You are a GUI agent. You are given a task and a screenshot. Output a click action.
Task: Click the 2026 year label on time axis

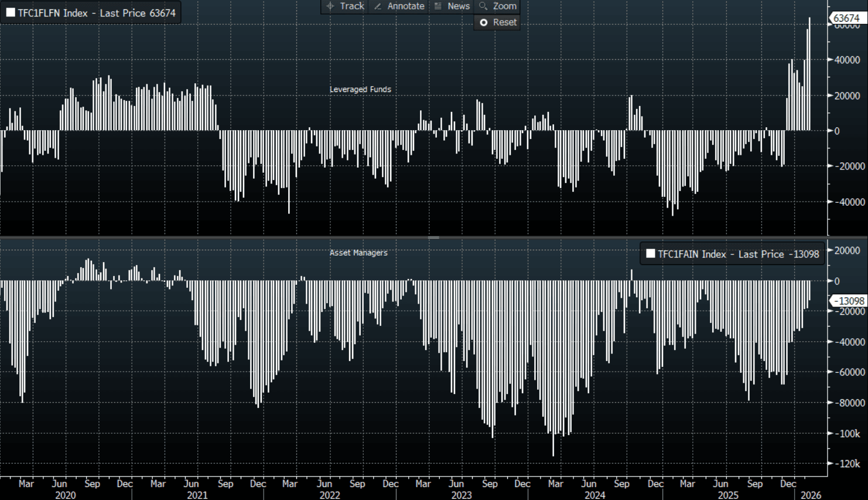[811, 495]
